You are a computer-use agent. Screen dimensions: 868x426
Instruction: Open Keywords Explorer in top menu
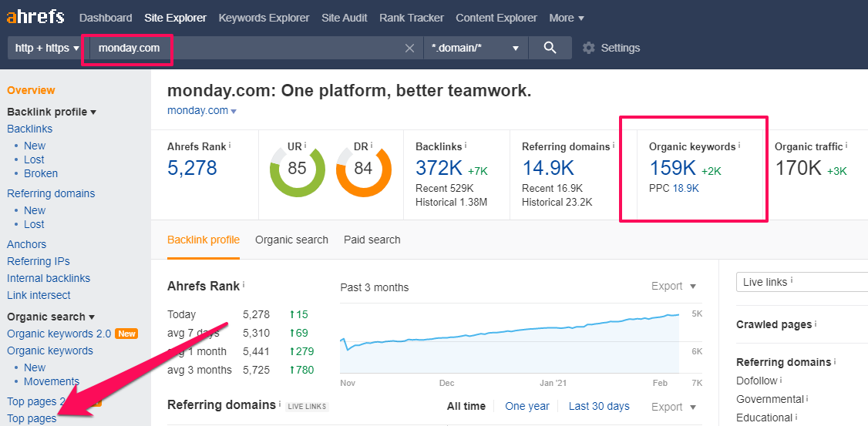264,18
